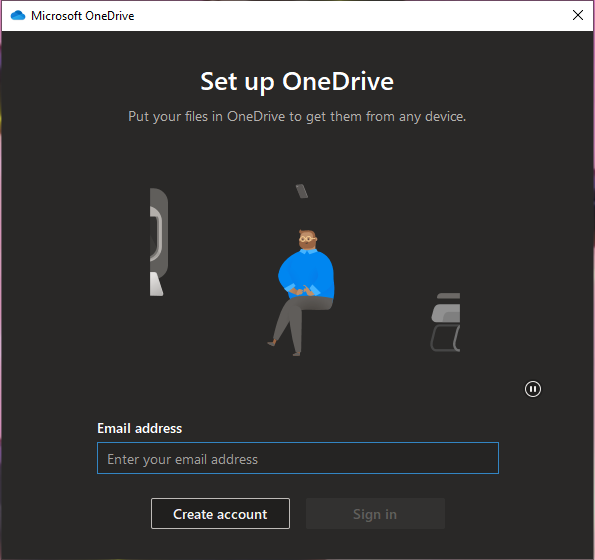Click the 'Put your files in OneDrive' subtitle
Viewport: 595px width, 560px height.
(297, 116)
